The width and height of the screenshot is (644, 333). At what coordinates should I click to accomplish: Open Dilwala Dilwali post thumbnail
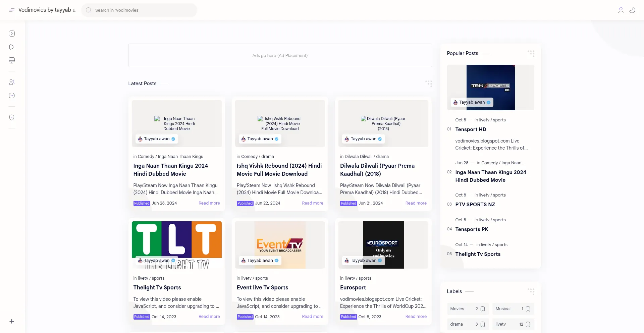[383, 123]
